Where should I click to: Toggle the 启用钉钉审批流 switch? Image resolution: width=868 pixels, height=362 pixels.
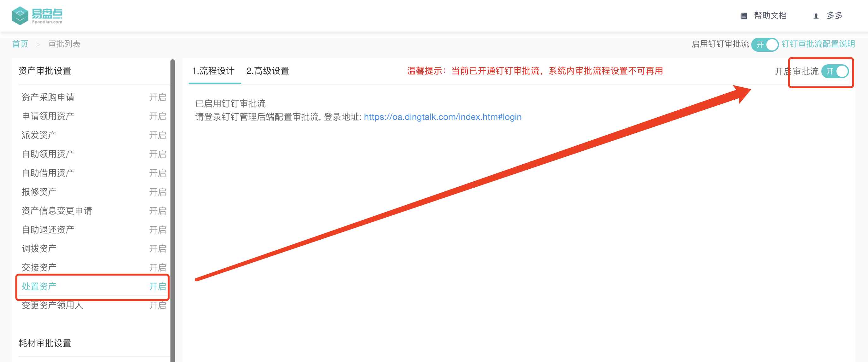764,44
